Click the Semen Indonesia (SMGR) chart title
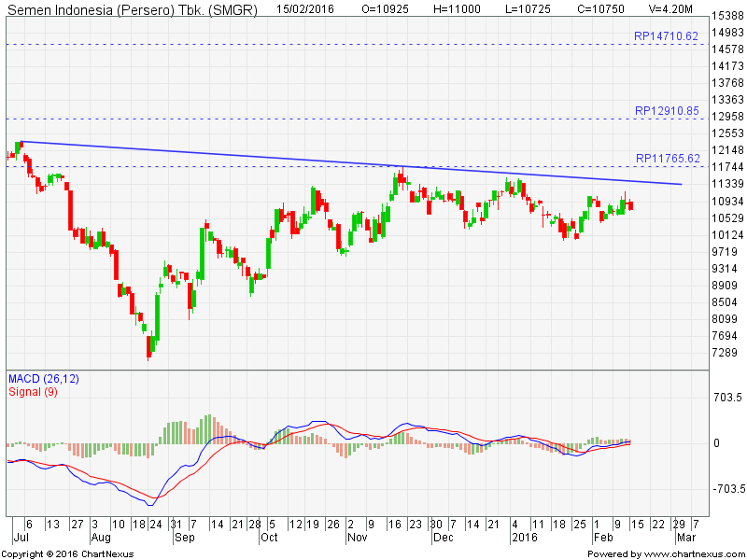This screenshot has height=560, width=747. 131,7
